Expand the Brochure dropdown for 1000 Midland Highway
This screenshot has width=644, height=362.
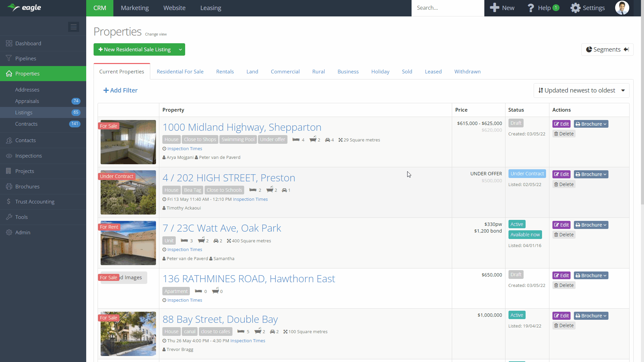[591, 124]
